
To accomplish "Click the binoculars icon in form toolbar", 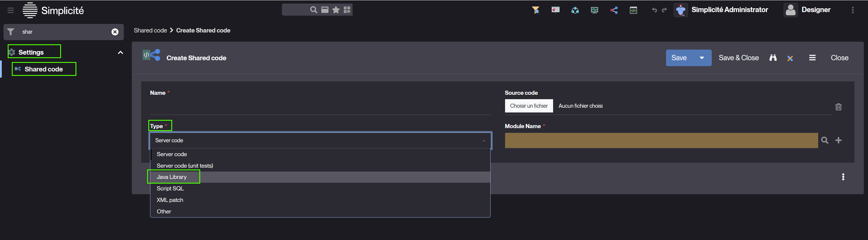I will [773, 58].
